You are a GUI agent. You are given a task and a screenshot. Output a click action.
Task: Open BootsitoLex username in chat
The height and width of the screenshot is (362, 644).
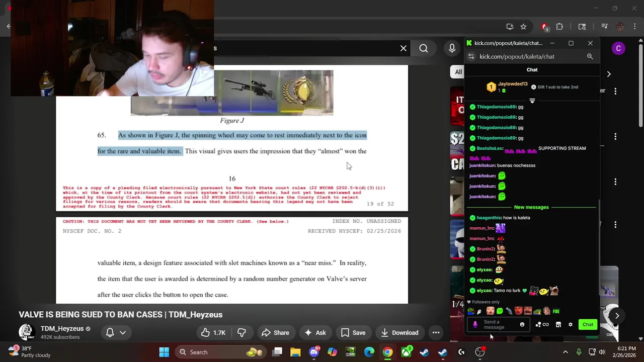pyautogui.click(x=489, y=148)
